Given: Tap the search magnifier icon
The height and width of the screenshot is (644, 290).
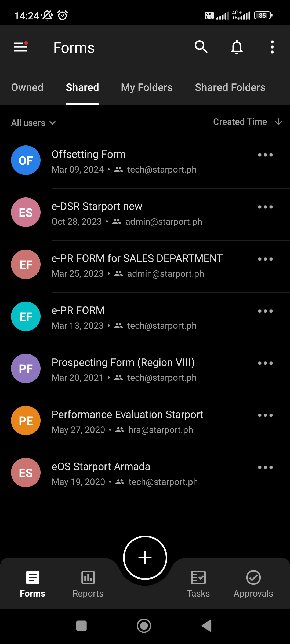Looking at the screenshot, I should point(201,47).
